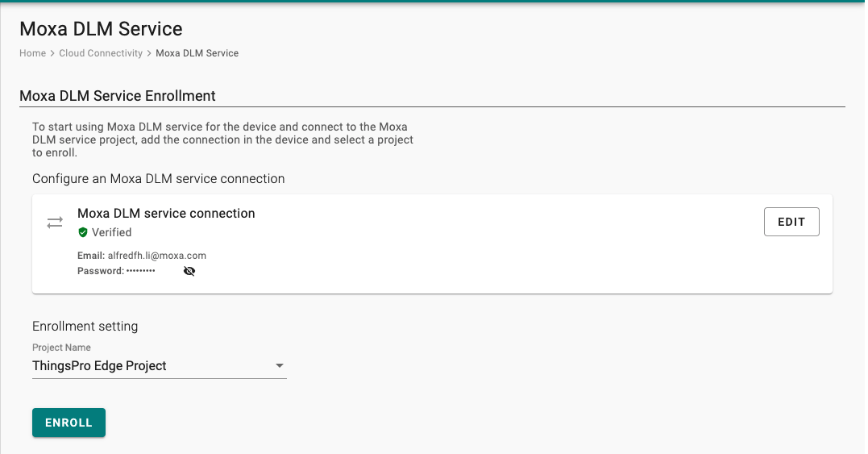Click the Moxa DLM Service page title

tap(101, 29)
